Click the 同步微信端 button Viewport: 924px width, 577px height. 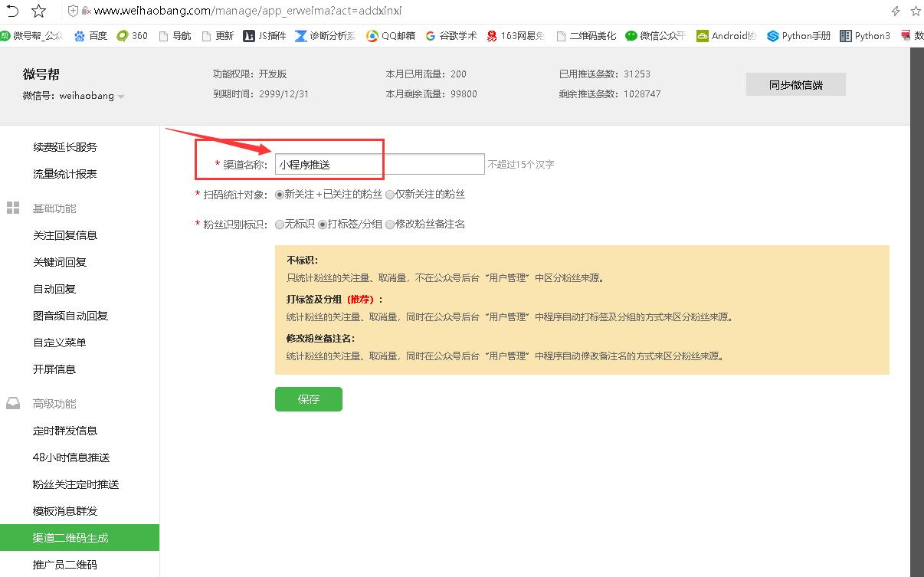tap(795, 85)
